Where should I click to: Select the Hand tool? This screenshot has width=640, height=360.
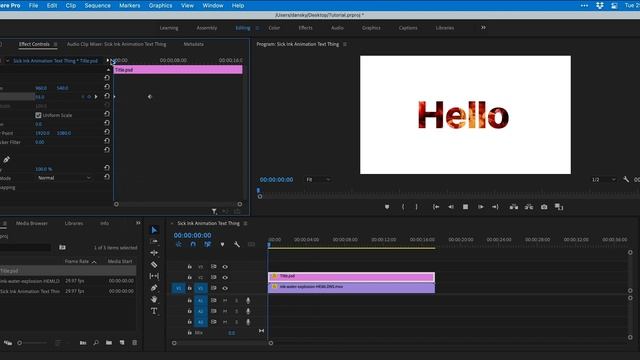pyautogui.click(x=154, y=299)
